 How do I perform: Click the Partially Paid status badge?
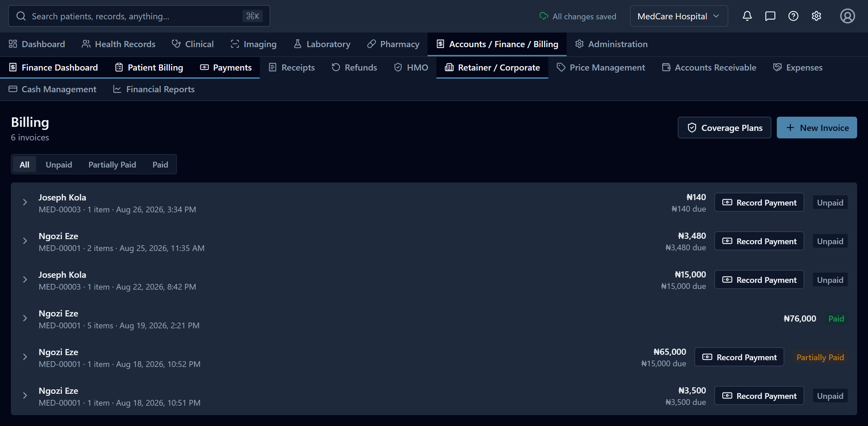(x=820, y=357)
